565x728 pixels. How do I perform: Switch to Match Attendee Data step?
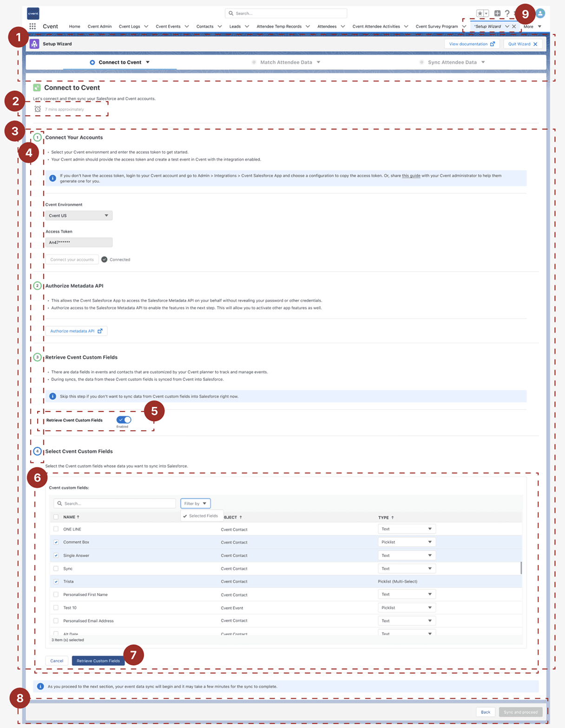pyautogui.click(x=286, y=62)
